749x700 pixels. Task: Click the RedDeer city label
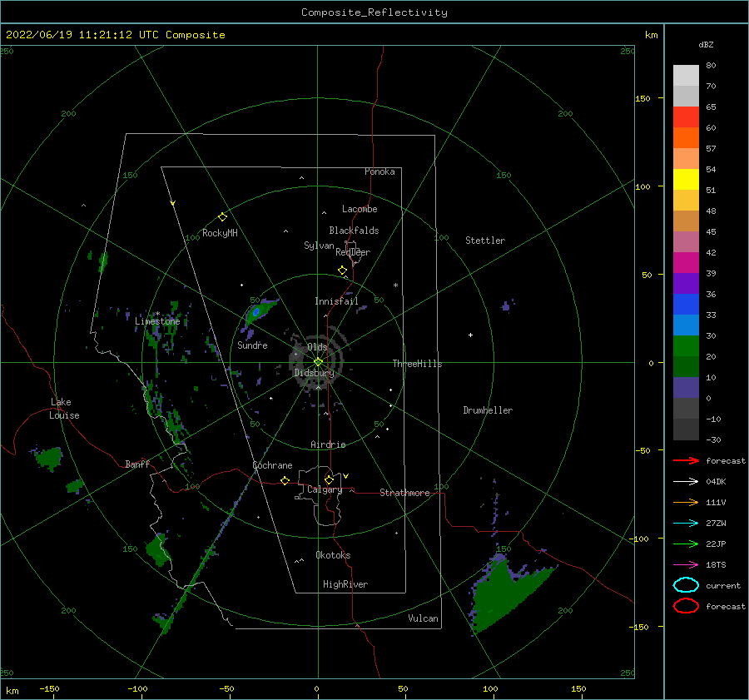pyautogui.click(x=353, y=252)
